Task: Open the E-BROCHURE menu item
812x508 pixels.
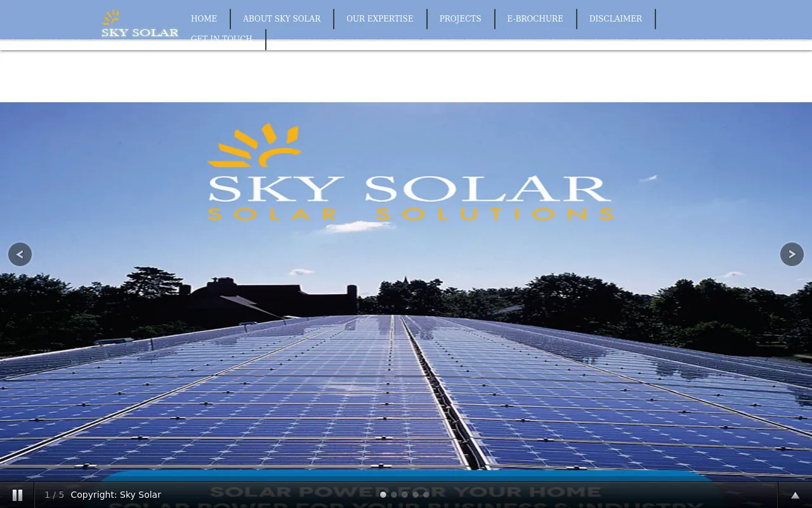Action: (x=535, y=19)
